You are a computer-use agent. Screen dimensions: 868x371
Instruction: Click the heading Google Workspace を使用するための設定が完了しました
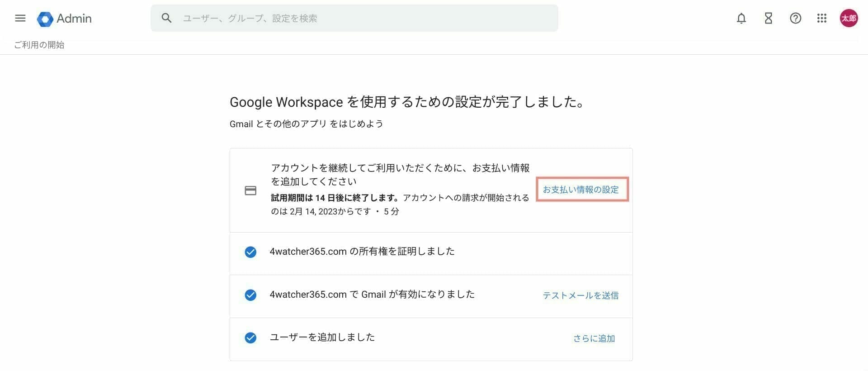[407, 102]
